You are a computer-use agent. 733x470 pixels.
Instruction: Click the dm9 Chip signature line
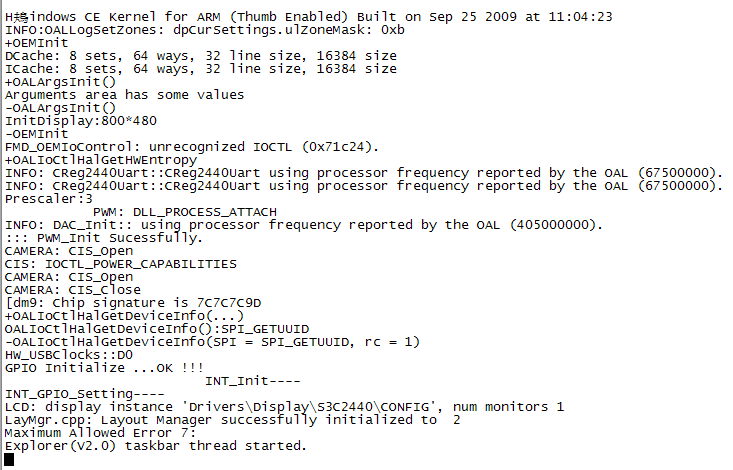coord(132,303)
